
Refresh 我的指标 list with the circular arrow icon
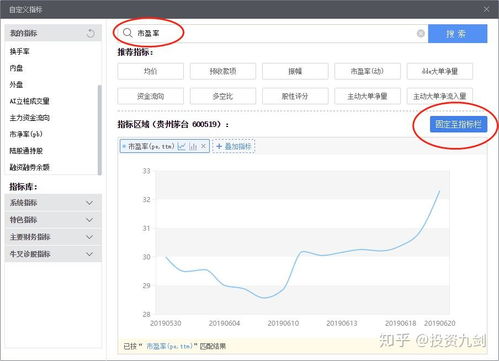[91, 33]
